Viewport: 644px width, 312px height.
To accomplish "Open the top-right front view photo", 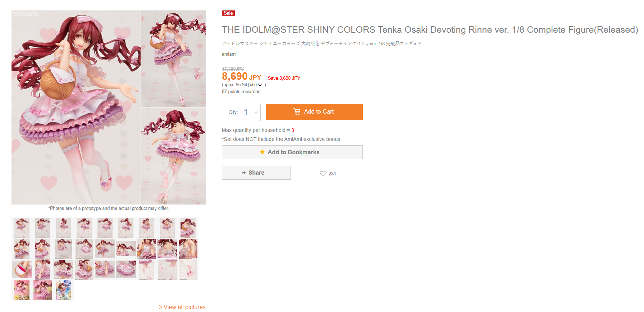I will [x=173, y=59].
